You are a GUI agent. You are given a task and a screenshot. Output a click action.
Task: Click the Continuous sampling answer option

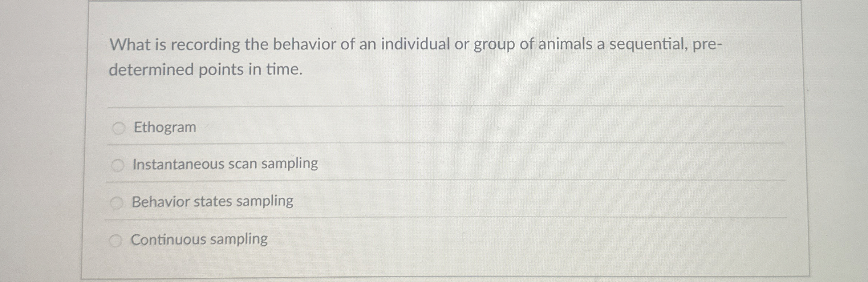[200, 239]
